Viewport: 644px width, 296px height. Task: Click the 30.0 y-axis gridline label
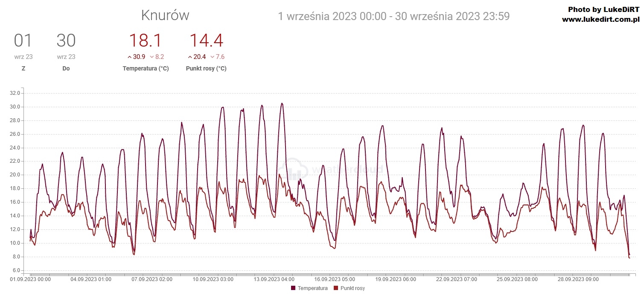(x=15, y=107)
